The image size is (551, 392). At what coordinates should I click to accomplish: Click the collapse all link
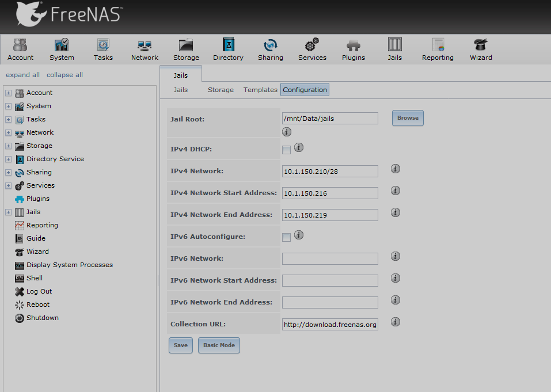[64, 75]
